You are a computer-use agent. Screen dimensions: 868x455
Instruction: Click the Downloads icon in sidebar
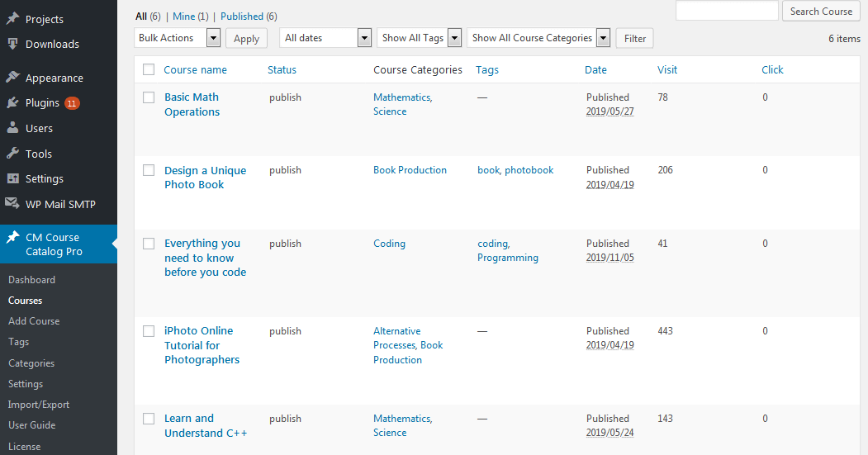(12, 45)
